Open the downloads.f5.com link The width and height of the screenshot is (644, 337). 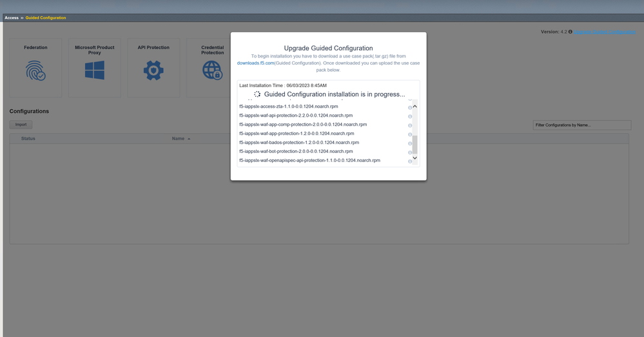coord(255,63)
